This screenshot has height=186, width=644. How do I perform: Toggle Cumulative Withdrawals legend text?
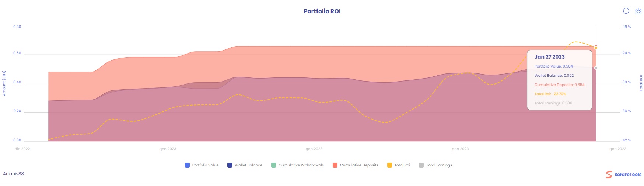tap(301, 165)
